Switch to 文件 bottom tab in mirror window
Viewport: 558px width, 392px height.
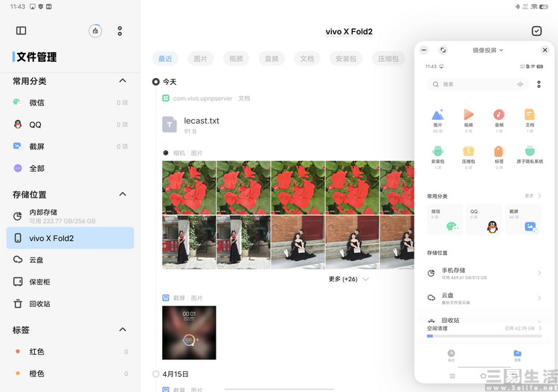(517, 356)
